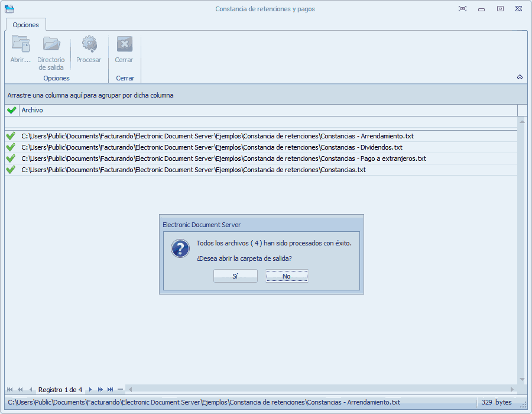532x414 pixels.
Task: Click the Procesar gear icon
Action: tap(89, 45)
